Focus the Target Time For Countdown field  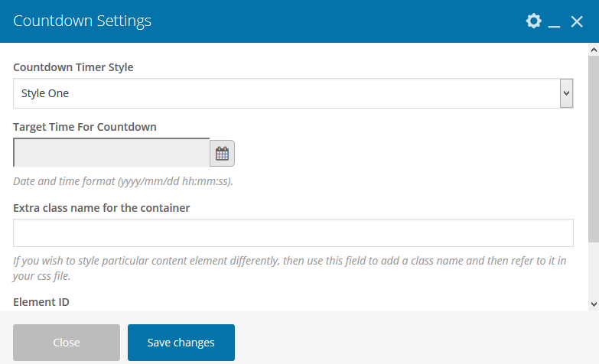[112, 153]
